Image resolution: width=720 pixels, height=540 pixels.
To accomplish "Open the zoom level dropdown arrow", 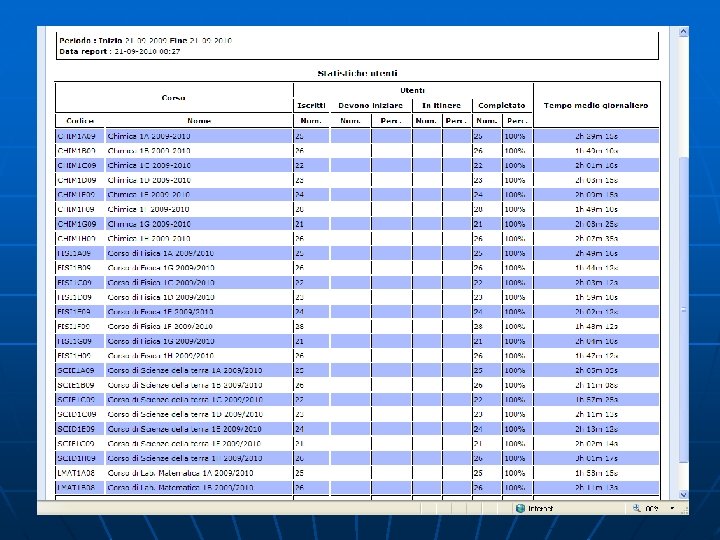I will point(670,508).
